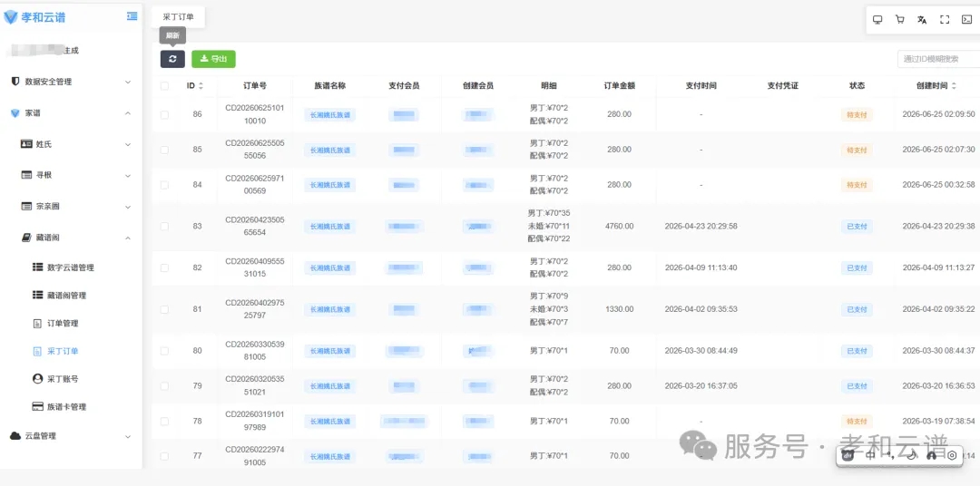Open 采丁账号 menu item
The image size is (980, 486).
tap(63, 379)
